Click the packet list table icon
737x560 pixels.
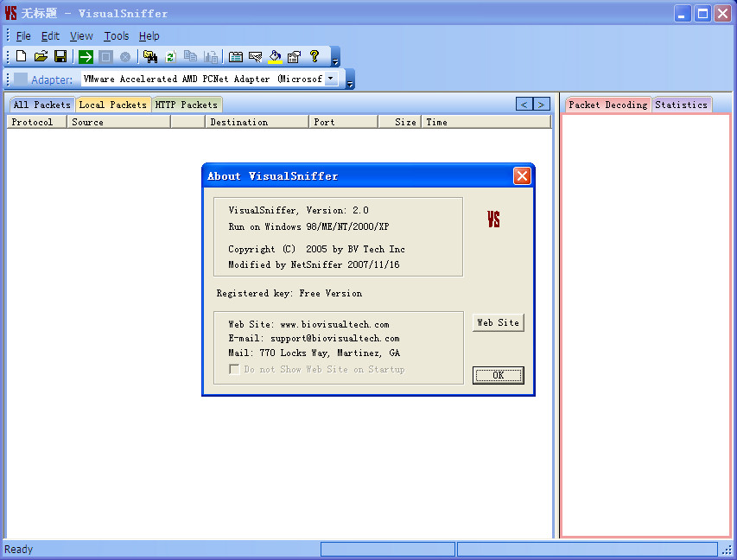coord(236,57)
